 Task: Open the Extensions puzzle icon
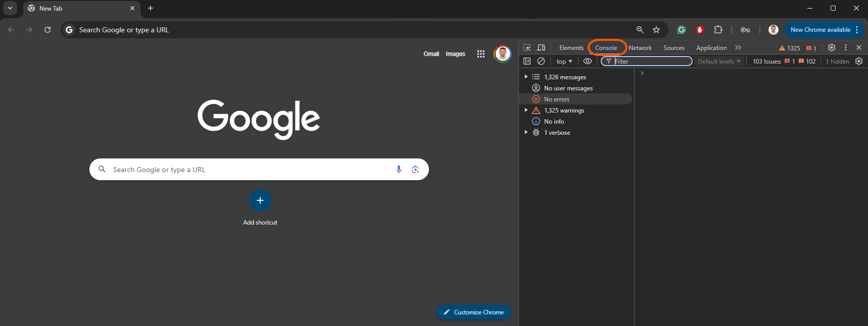(718, 30)
